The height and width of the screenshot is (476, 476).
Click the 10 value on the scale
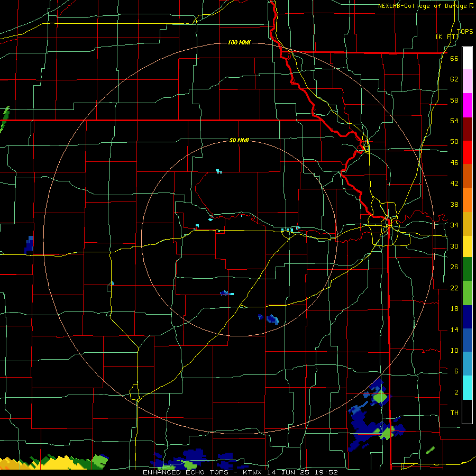454,350
